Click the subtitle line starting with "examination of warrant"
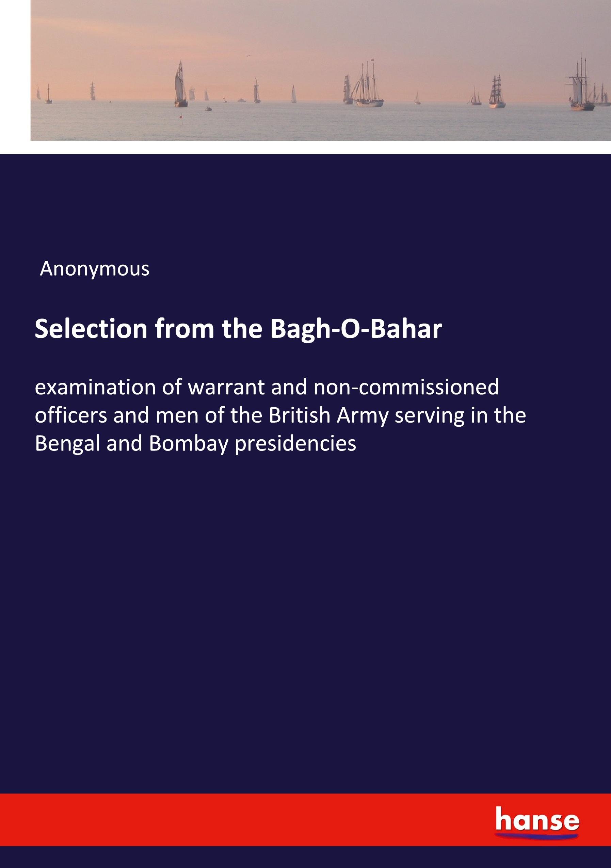 (267, 387)
